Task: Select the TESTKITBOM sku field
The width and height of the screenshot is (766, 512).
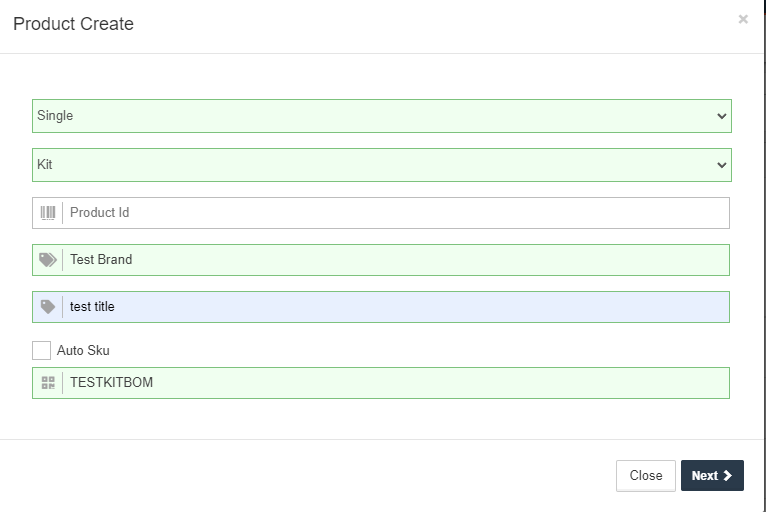Action: (395, 383)
